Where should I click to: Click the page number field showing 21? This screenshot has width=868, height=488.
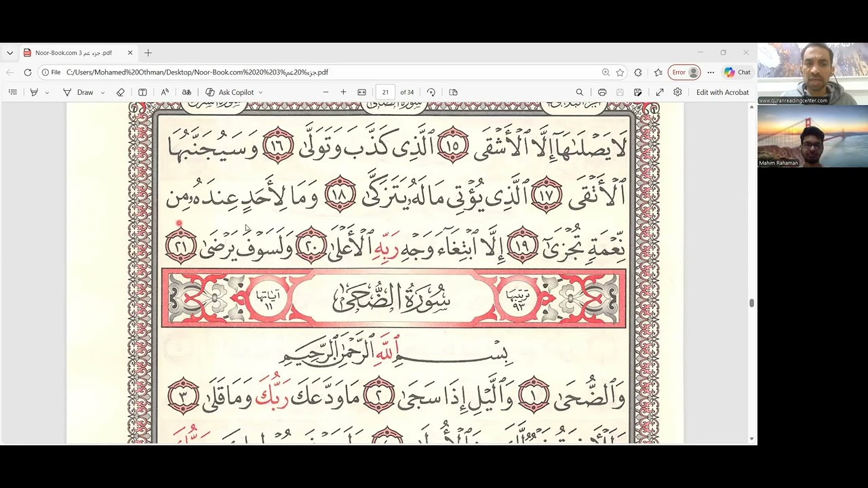click(x=385, y=92)
